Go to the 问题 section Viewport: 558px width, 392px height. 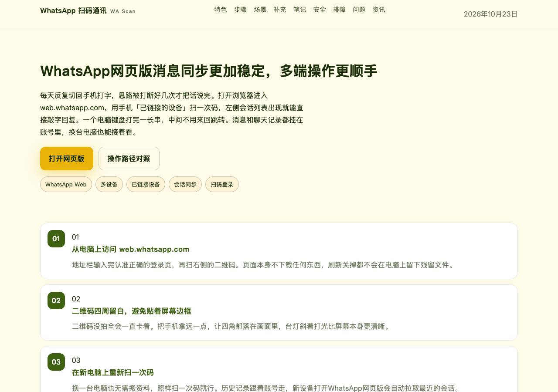[x=359, y=10]
